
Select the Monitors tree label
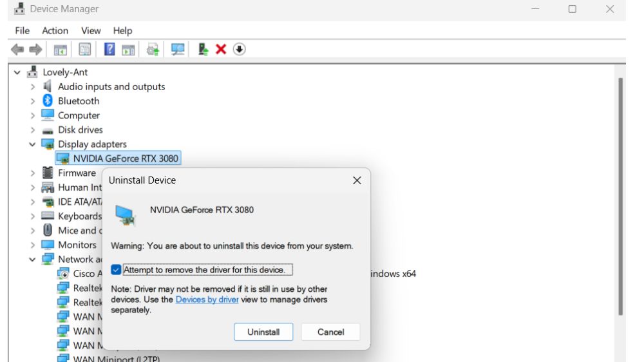[77, 245]
